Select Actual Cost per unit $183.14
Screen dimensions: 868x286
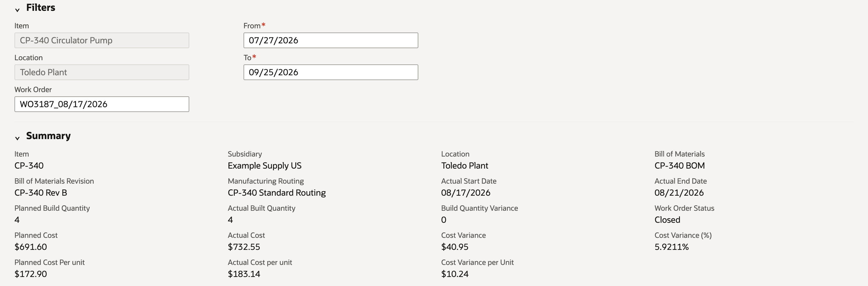(244, 274)
